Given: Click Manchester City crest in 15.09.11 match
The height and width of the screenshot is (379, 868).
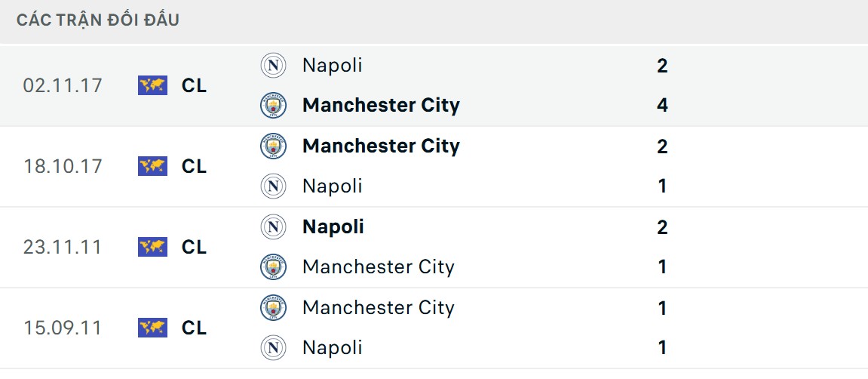Looking at the screenshot, I should tap(273, 307).
